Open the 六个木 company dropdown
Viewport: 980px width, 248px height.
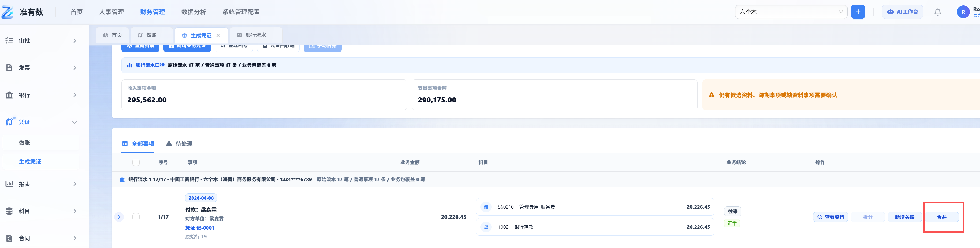[791, 12]
